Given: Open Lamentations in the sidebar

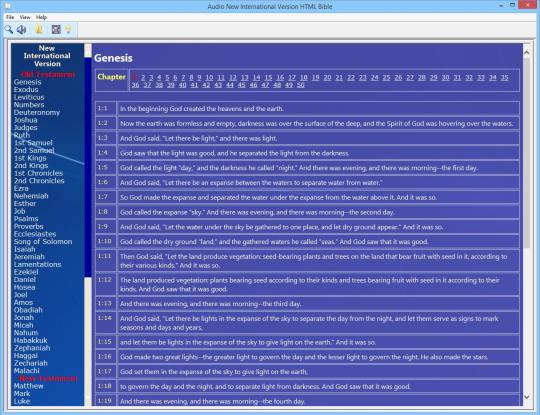Looking at the screenshot, I should click(38, 264).
